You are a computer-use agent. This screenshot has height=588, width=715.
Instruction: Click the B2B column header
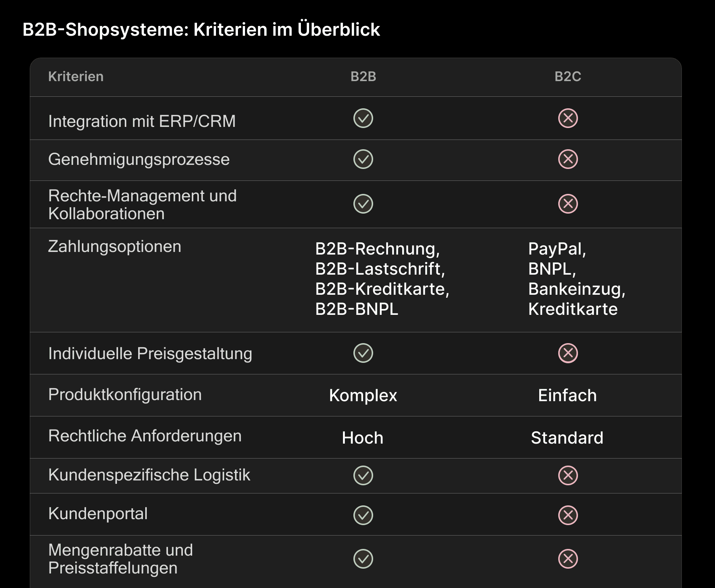click(x=363, y=77)
